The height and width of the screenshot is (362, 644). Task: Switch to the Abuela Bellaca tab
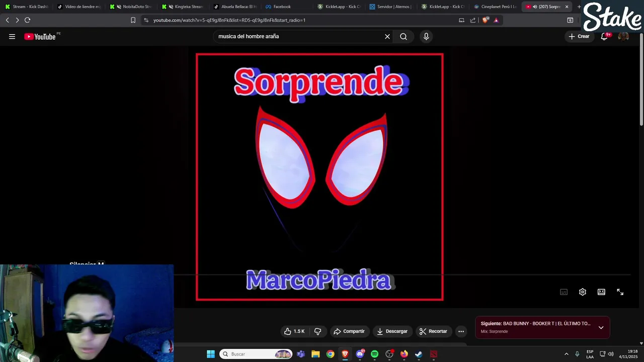(236, 7)
